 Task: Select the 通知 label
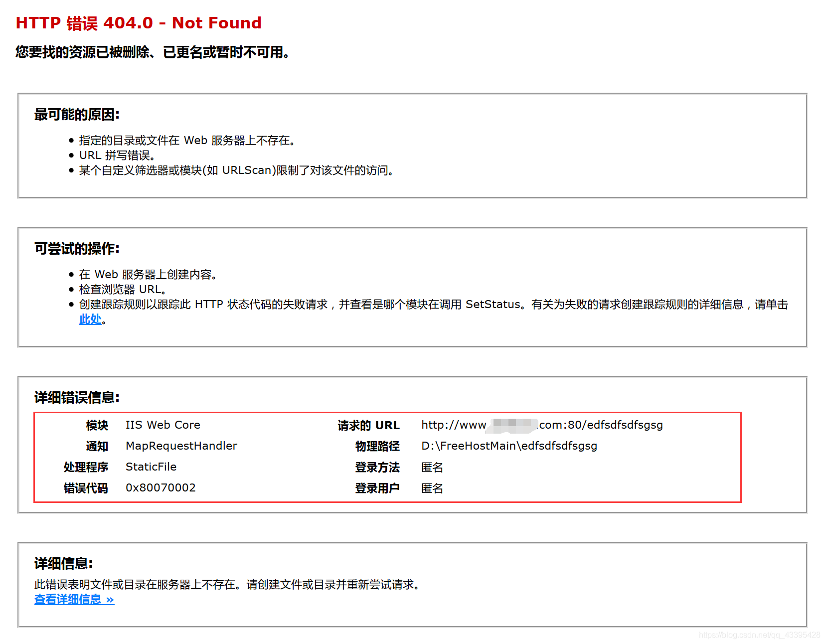coord(97,446)
